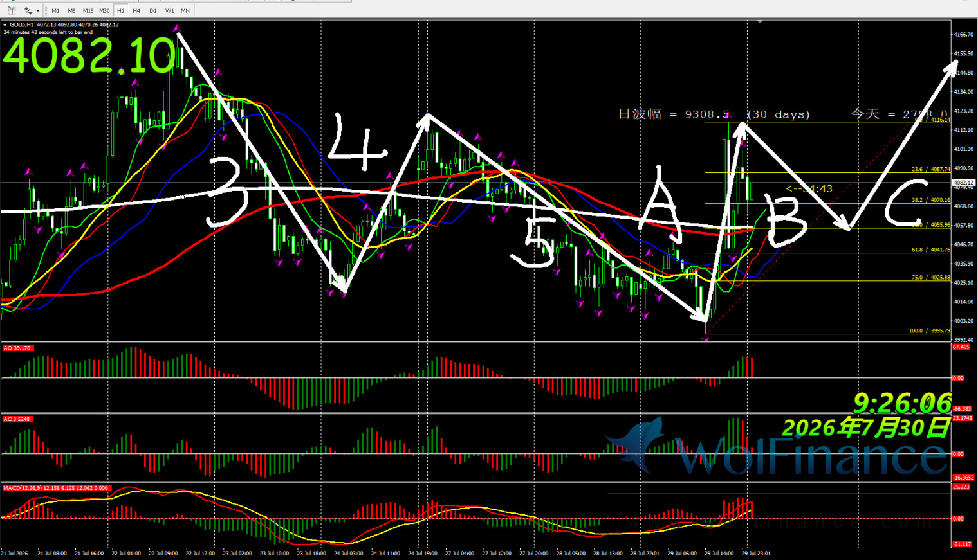Click the active H1 timeframe button
Screen dimensions: 978x560
point(120,10)
